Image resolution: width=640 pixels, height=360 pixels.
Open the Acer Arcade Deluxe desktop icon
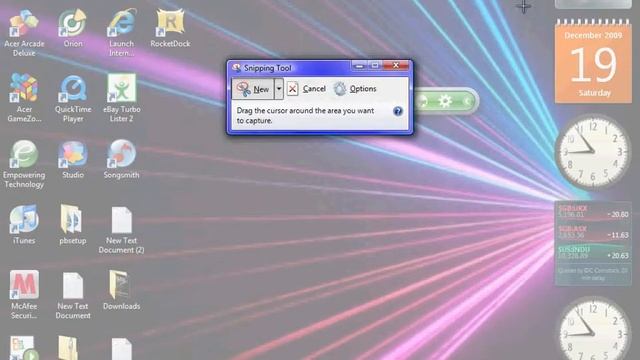24,33
